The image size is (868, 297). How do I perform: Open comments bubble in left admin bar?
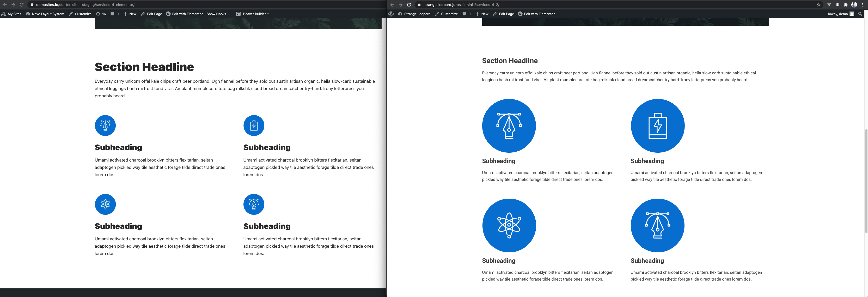[x=115, y=14]
